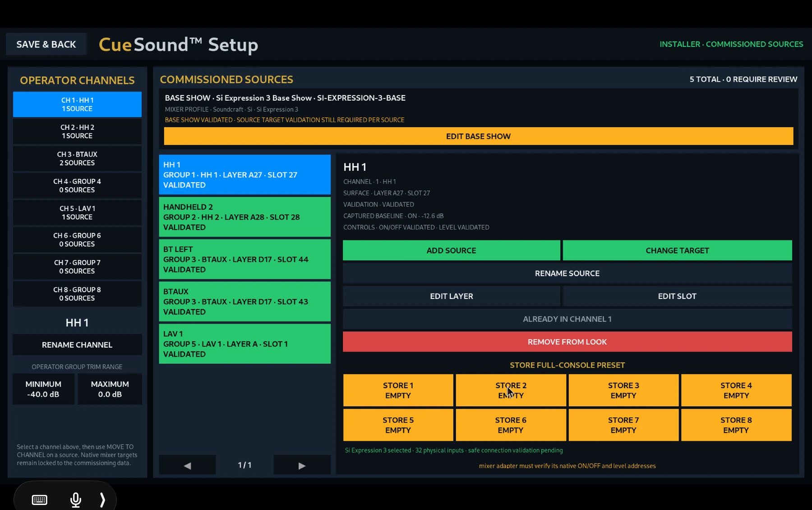Viewport: 812px width, 510px height.
Task: Go to next sources page arrow
Action: pos(302,465)
